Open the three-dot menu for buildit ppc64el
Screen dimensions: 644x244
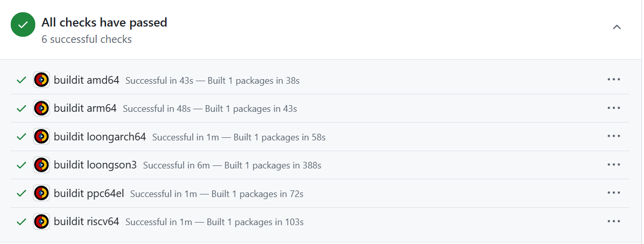click(x=613, y=193)
